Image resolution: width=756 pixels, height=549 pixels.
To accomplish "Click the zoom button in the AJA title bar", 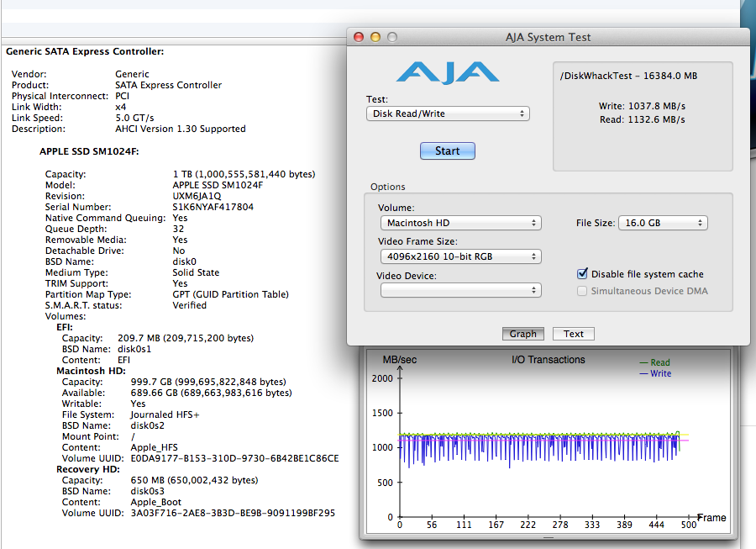I will pos(391,37).
